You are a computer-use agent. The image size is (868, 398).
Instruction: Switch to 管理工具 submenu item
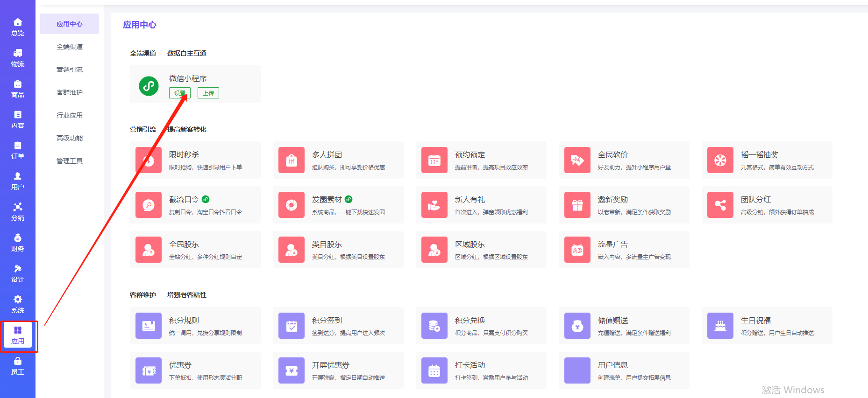70,161
